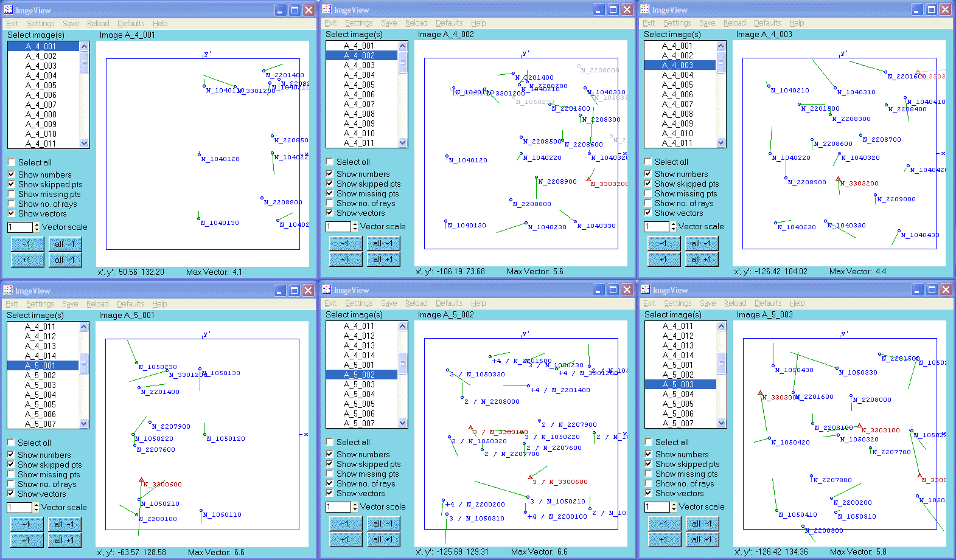
Task: Enable Select all in A_4_001 window
Action: click(12, 162)
